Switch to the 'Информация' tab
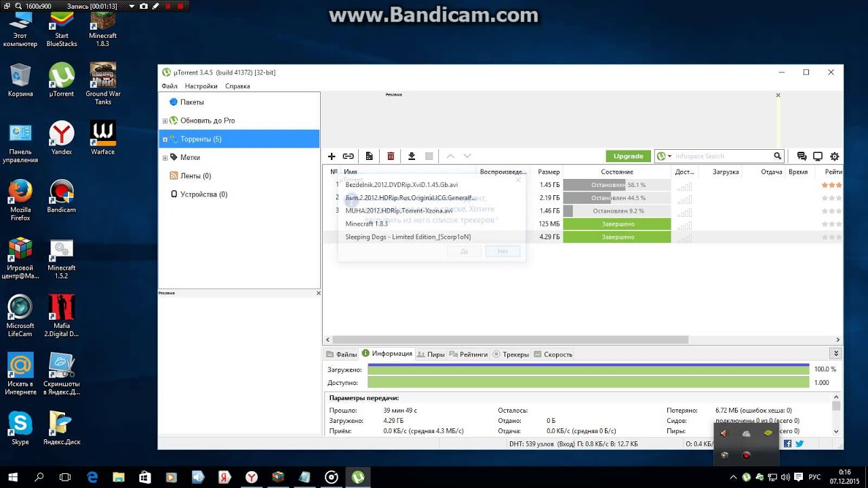The height and width of the screenshot is (488, 868). 387,353
